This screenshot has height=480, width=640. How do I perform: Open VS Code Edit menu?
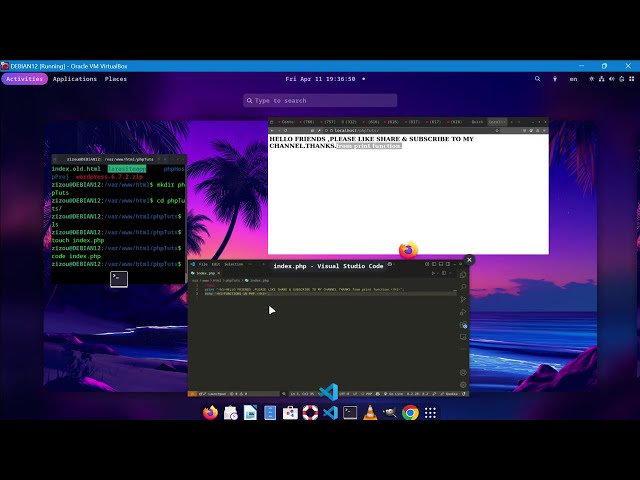point(216,264)
